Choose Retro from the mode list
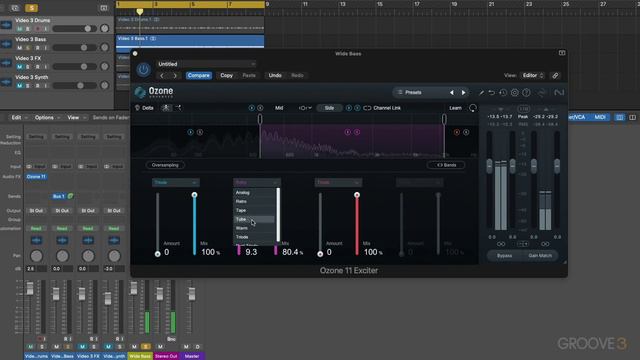Image resolution: width=640 pixels, height=360 pixels. tap(254, 202)
